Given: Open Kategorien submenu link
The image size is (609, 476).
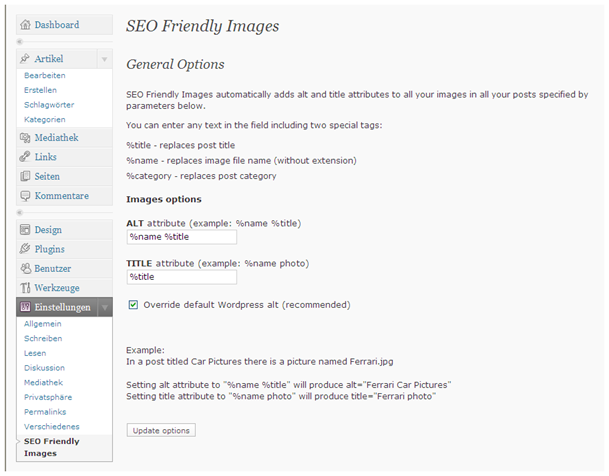Looking at the screenshot, I should click(45, 120).
